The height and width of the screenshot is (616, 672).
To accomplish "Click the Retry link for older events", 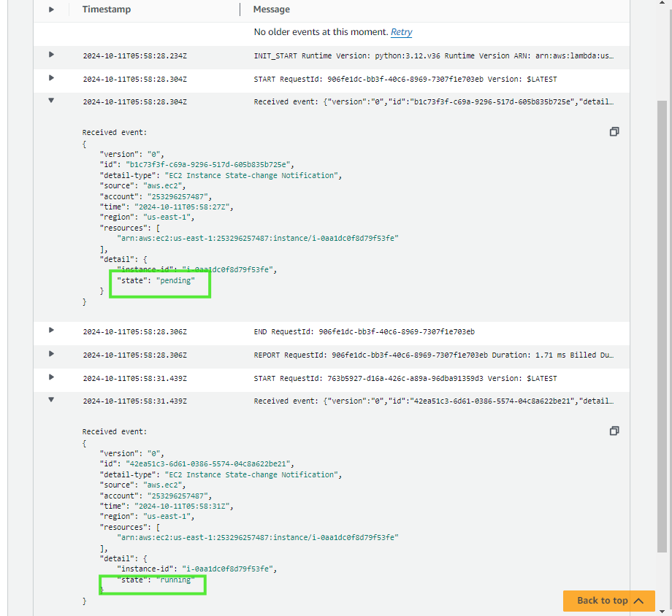I will click(x=401, y=32).
